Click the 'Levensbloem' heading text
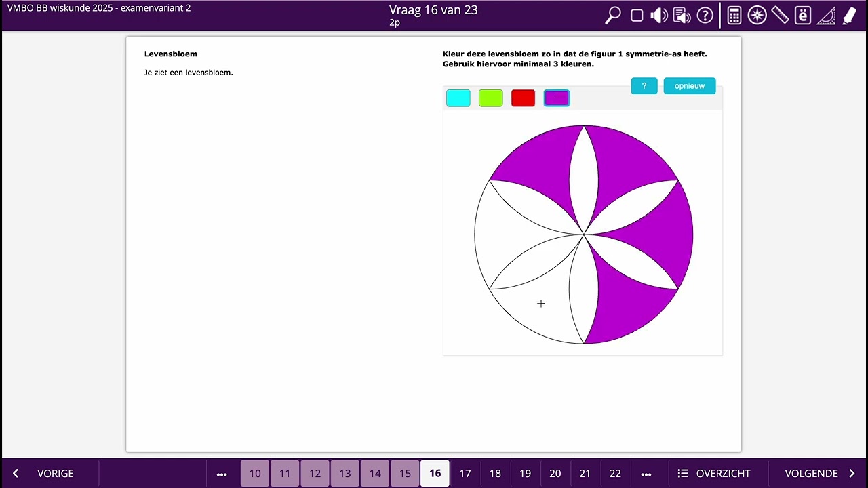Viewport: 868px width, 488px height. pyautogui.click(x=171, y=54)
